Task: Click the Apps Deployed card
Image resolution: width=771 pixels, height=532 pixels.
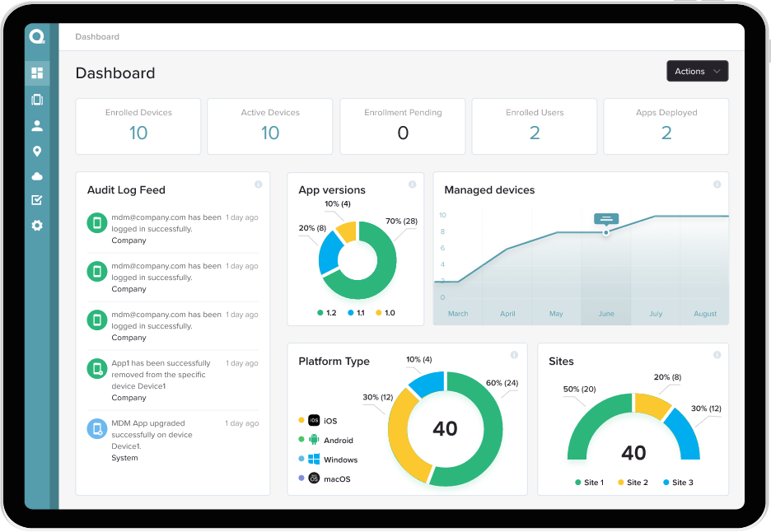Action: coord(666,126)
